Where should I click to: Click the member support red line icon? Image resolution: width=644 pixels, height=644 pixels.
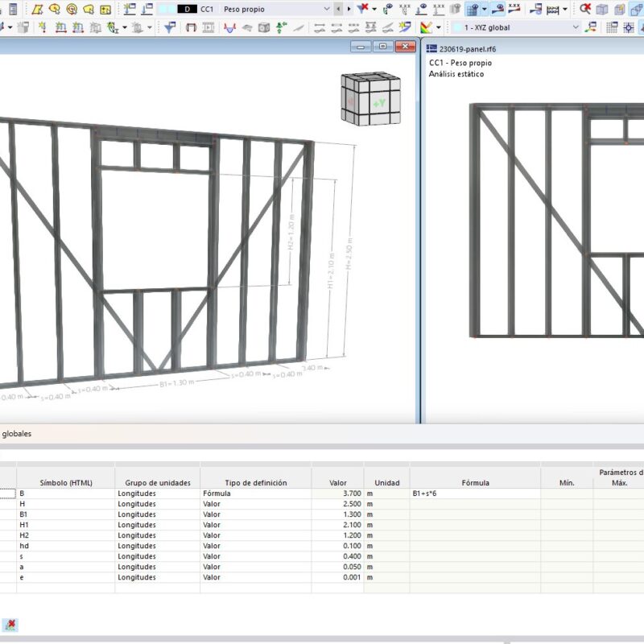[x=61, y=27]
